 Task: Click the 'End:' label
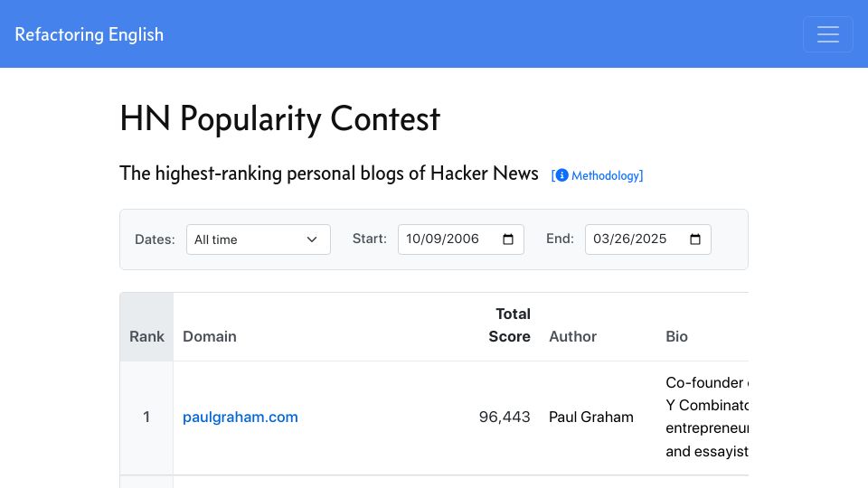pyautogui.click(x=560, y=239)
